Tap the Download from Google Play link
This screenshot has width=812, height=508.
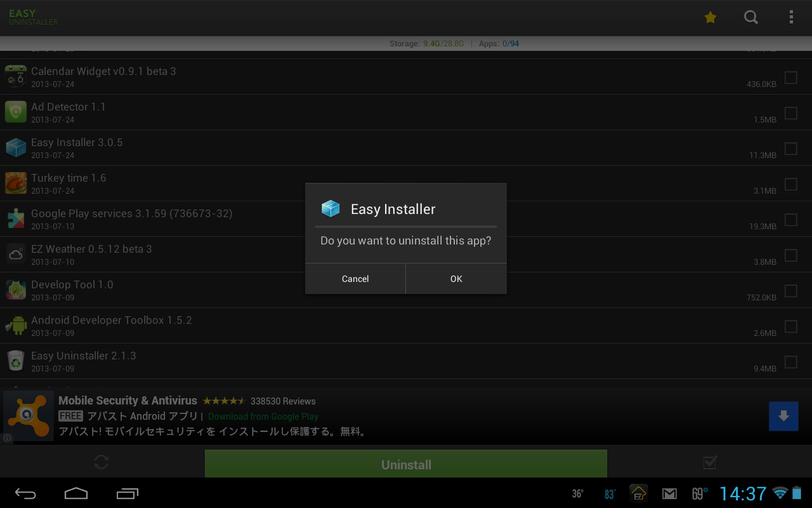(x=263, y=416)
